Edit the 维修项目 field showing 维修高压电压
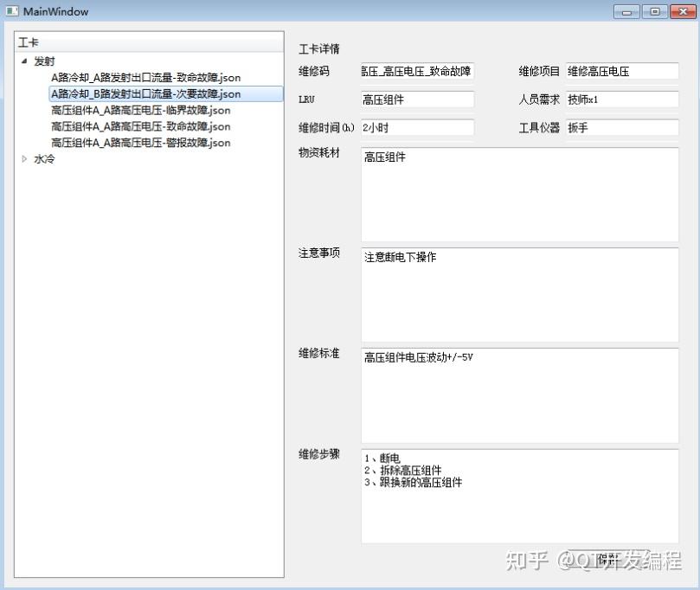Image resolution: width=700 pixels, height=590 pixels. click(623, 71)
